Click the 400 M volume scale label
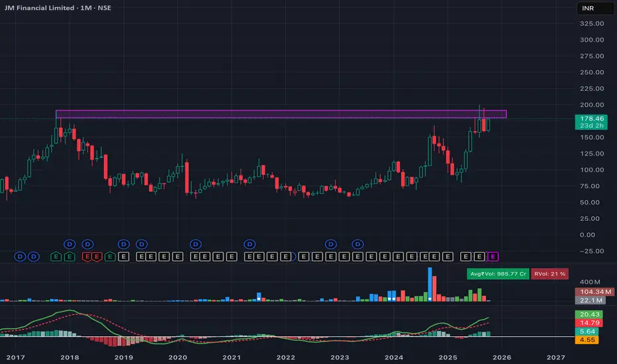The height and width of the screenshot is (364, 617). (590, 282)
